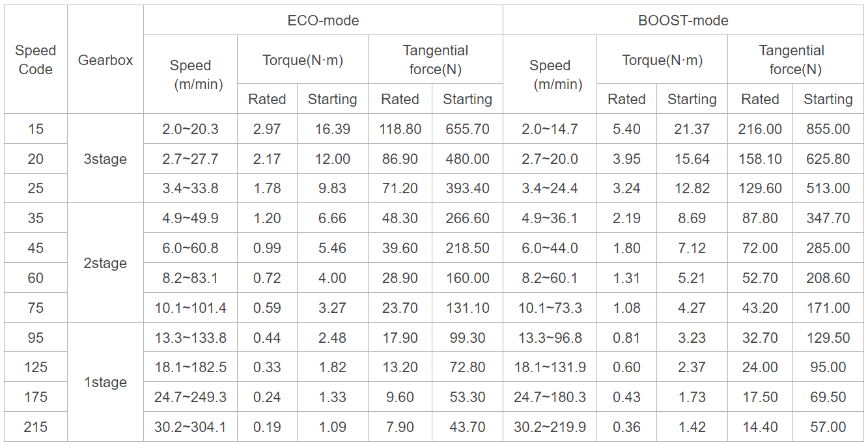
Task: Click ECO speed range 2.0~20.3 cell
Action: (190, 129)
